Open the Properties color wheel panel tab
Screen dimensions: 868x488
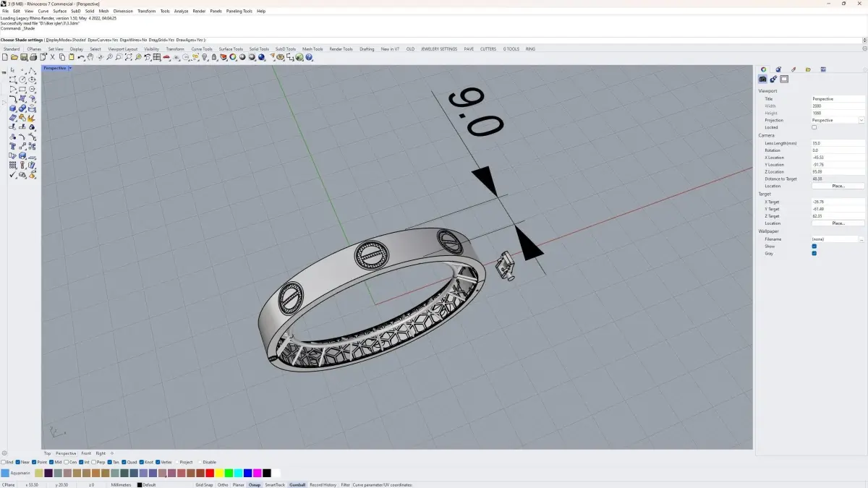(763, 69)
